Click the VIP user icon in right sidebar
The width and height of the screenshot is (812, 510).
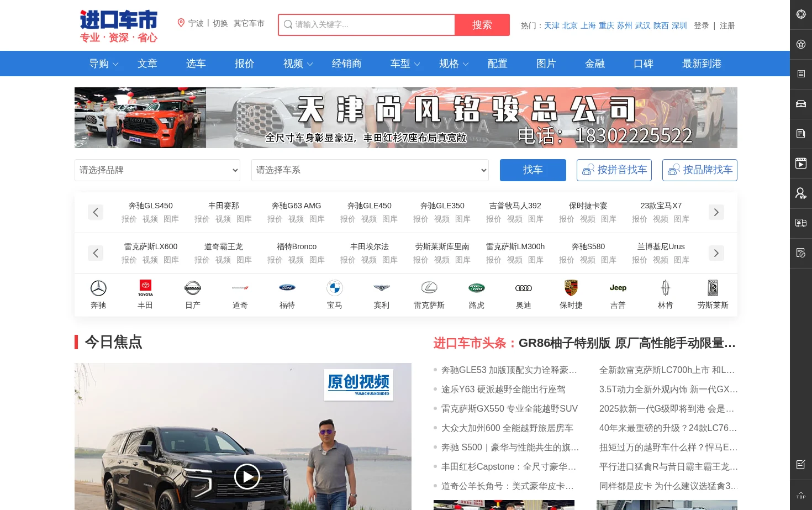(801, 193)
